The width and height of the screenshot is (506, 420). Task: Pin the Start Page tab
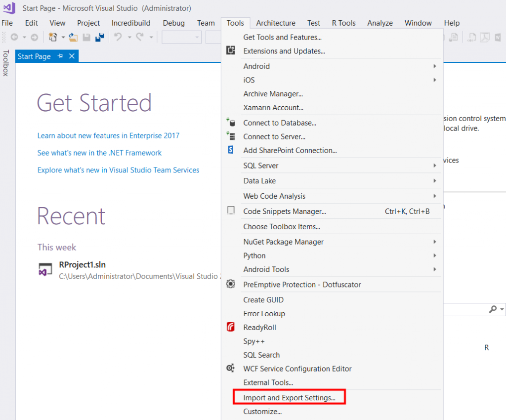point(60,56)
